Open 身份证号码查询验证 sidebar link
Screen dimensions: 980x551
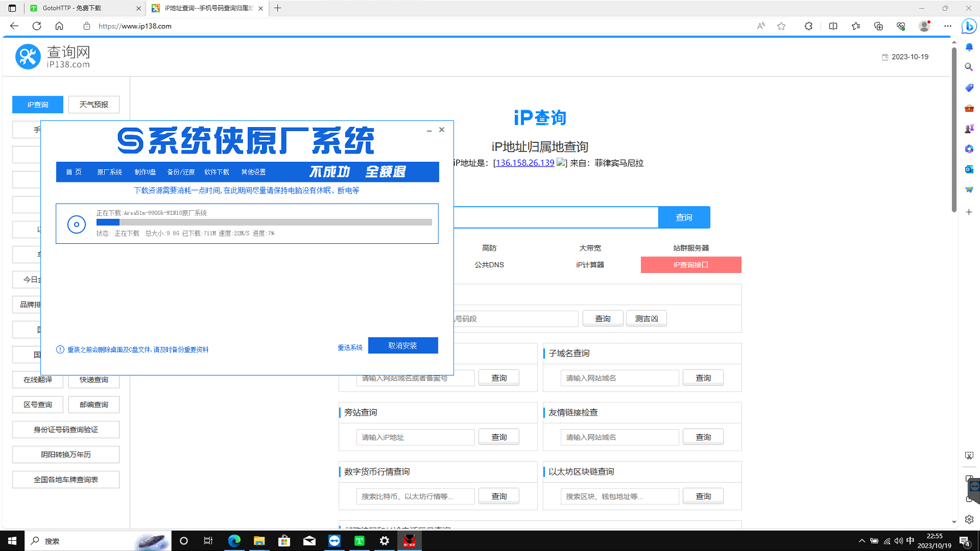[66, 430]
